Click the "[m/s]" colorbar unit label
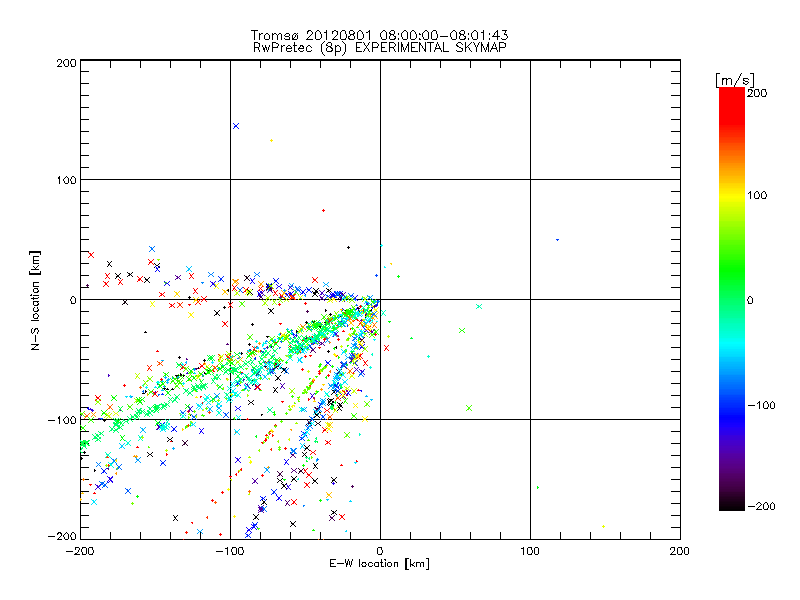Viewport: 800px width, 600px height. click(735, 80)
